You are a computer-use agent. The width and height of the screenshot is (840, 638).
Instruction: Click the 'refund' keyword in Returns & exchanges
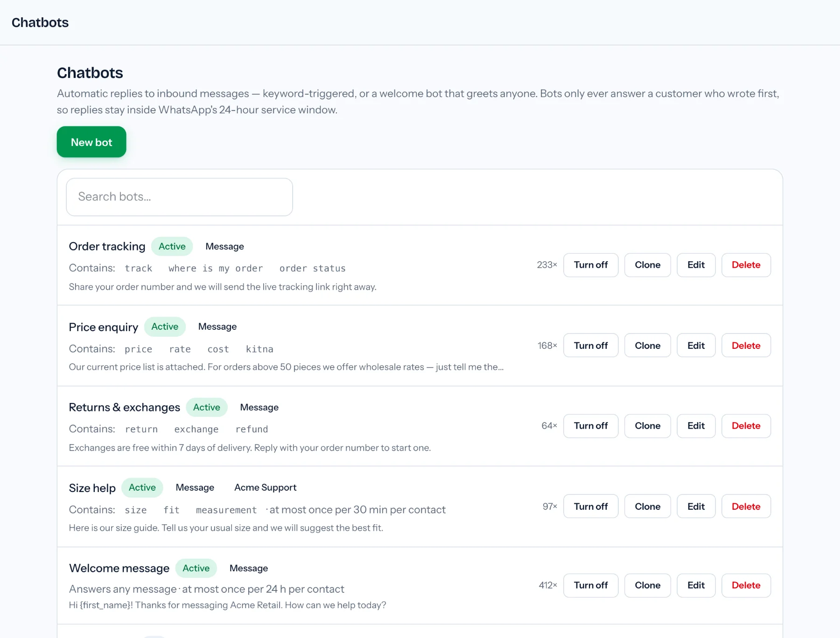(x=252, y=429)
